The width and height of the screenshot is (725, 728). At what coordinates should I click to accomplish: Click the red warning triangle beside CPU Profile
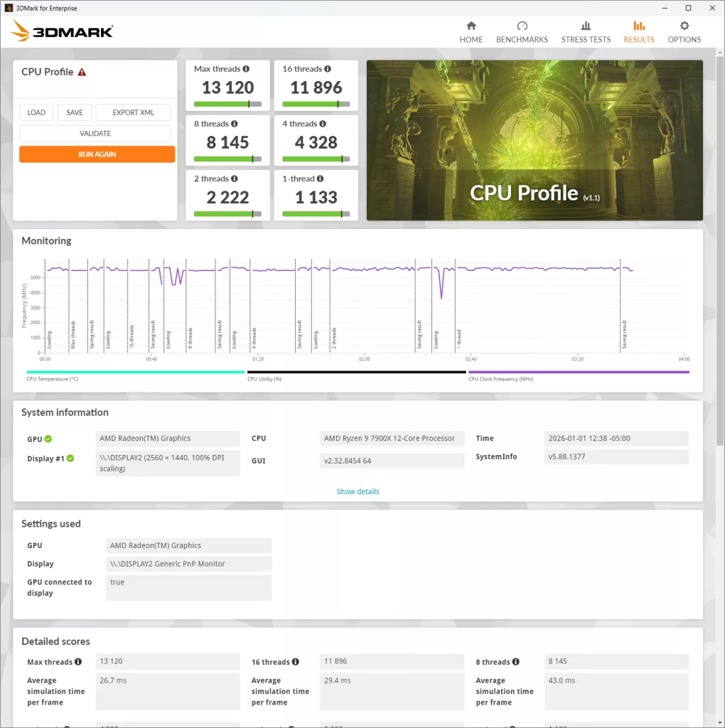82,72
